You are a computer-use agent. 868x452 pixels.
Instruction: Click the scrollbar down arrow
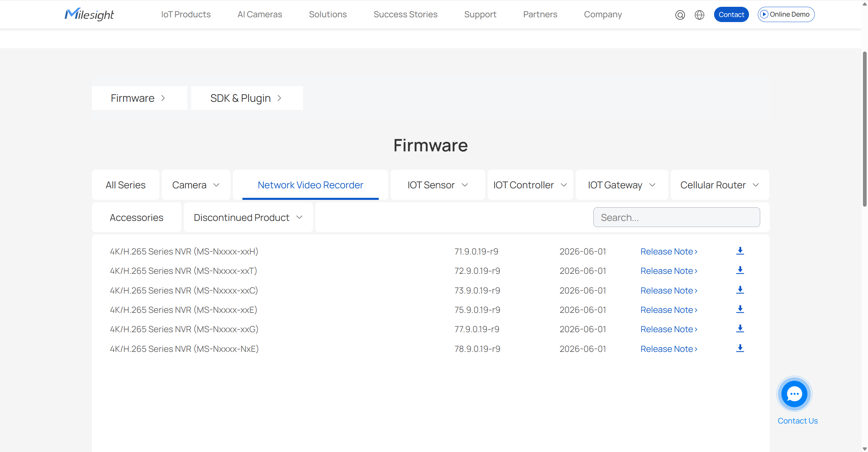point(865,449)
